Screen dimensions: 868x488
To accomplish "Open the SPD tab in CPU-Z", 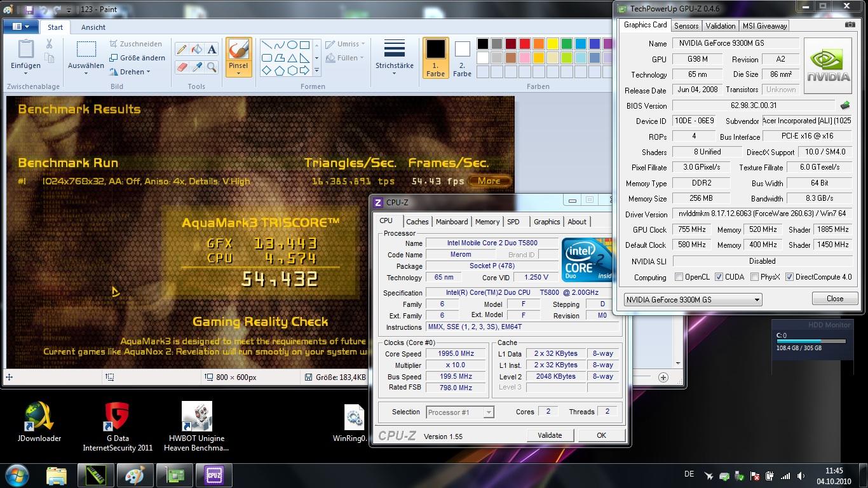I will pyautogui.click(x=513, y=222).
